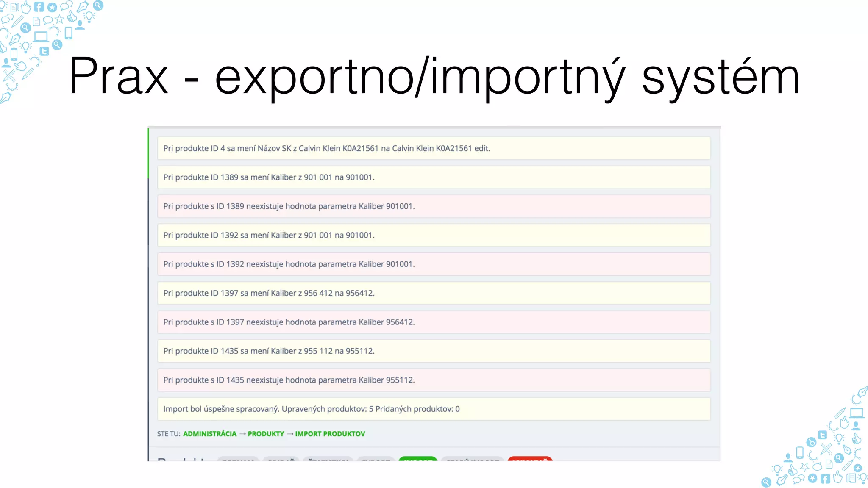Click the Facebook icon in bottom-right decoration
868x488 pixels.
(825, 479)
